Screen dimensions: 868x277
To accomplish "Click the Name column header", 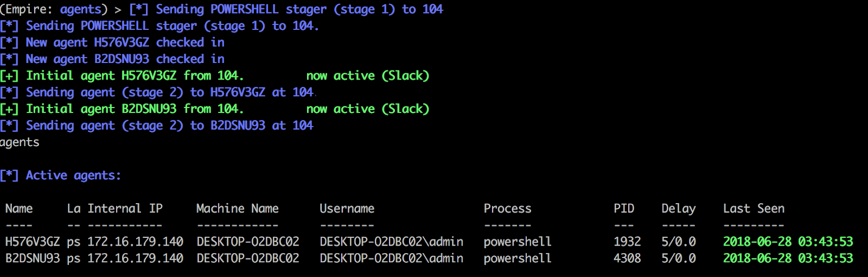I will [x=19, y=209].
